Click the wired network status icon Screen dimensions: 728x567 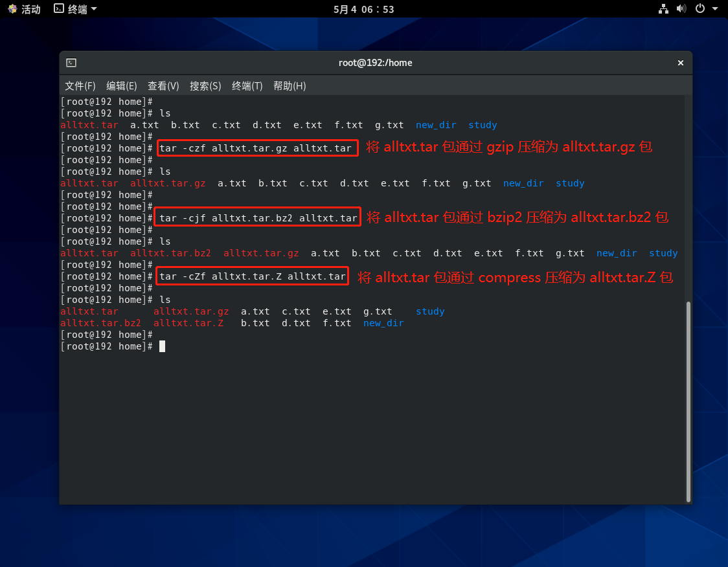(663, 9)
